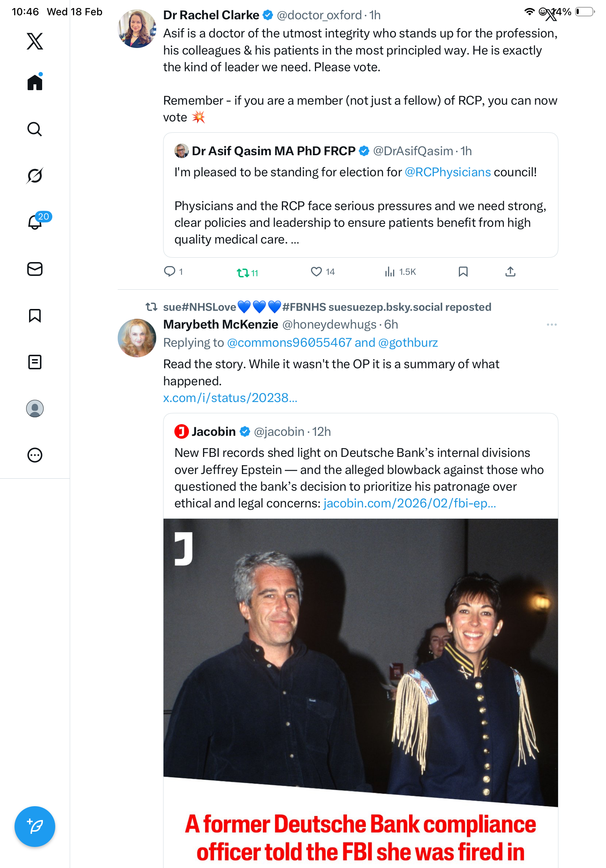Open Jacobin's Epstein article image
This screenshot has width=606, height=868.
coord(360,662)
